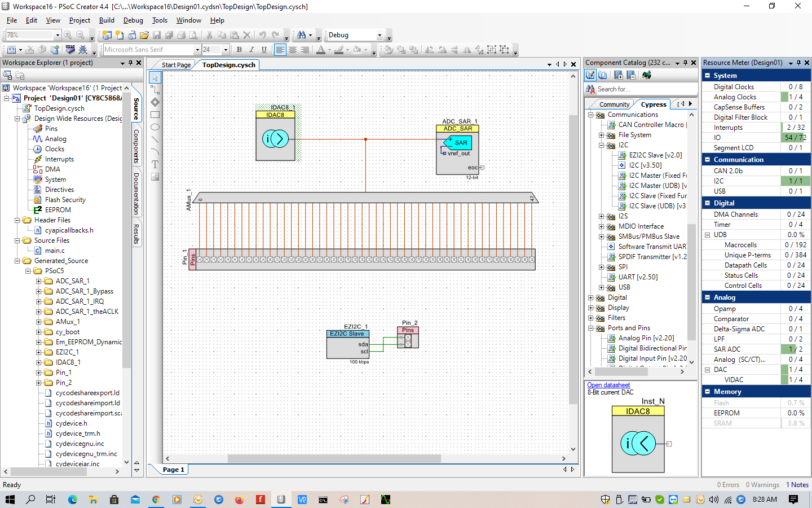Click the font color swatch button
Viewport: 812px width, 508px height.
pos(321,50)
